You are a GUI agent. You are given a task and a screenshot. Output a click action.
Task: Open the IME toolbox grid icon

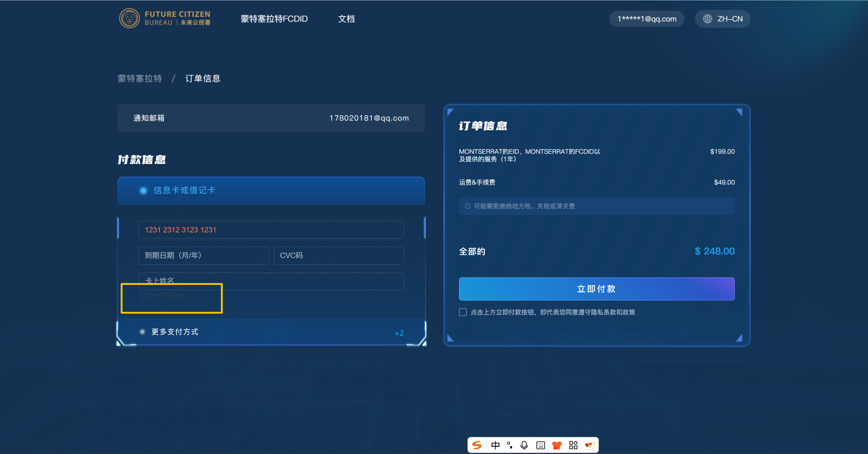pyautogui.click(x=573, y=445)
